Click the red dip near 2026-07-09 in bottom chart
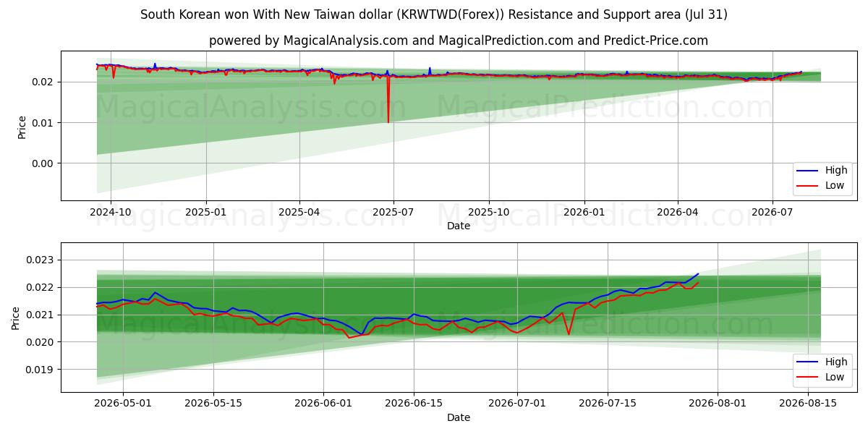Screen dimensions: 868x434 coord(569,333)
